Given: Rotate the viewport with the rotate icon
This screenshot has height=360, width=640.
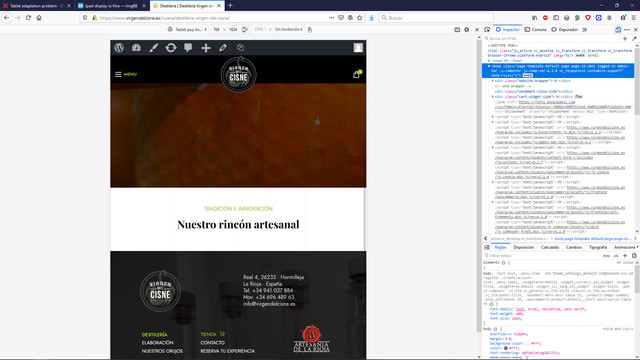Looking at the screenshot, I should tap(245, 29).
